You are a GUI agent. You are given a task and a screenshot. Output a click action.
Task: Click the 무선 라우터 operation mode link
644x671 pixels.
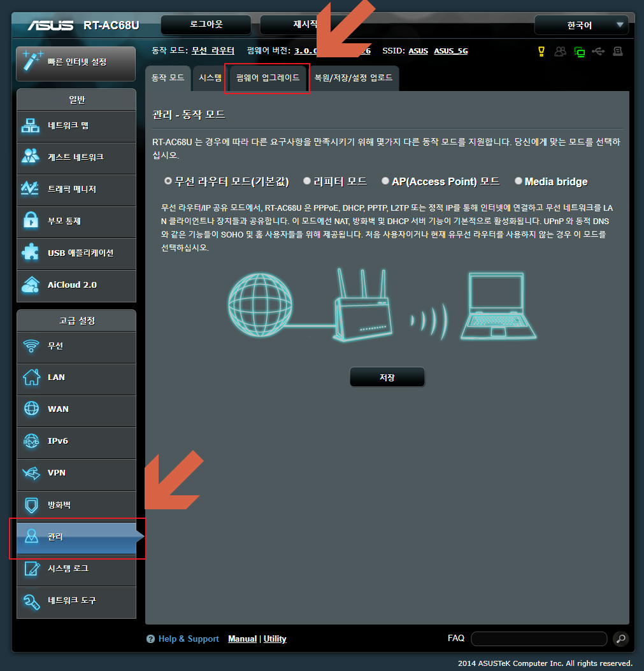(213, 50)
